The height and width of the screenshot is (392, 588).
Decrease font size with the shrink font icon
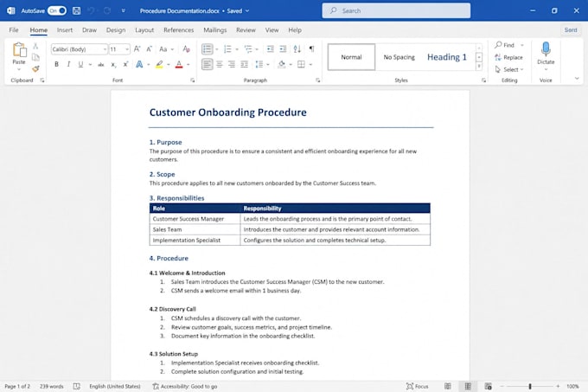149,49
